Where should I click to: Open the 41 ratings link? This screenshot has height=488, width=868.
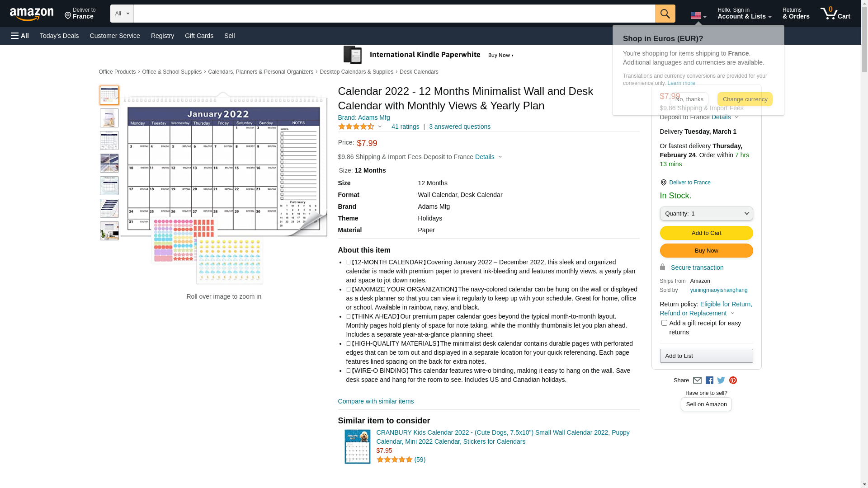click(x=405, y=127)
